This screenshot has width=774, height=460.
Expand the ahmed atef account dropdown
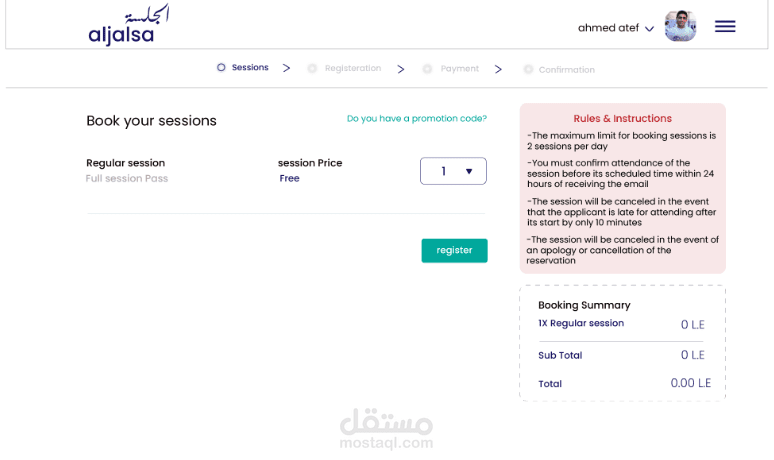pos(649,29)
